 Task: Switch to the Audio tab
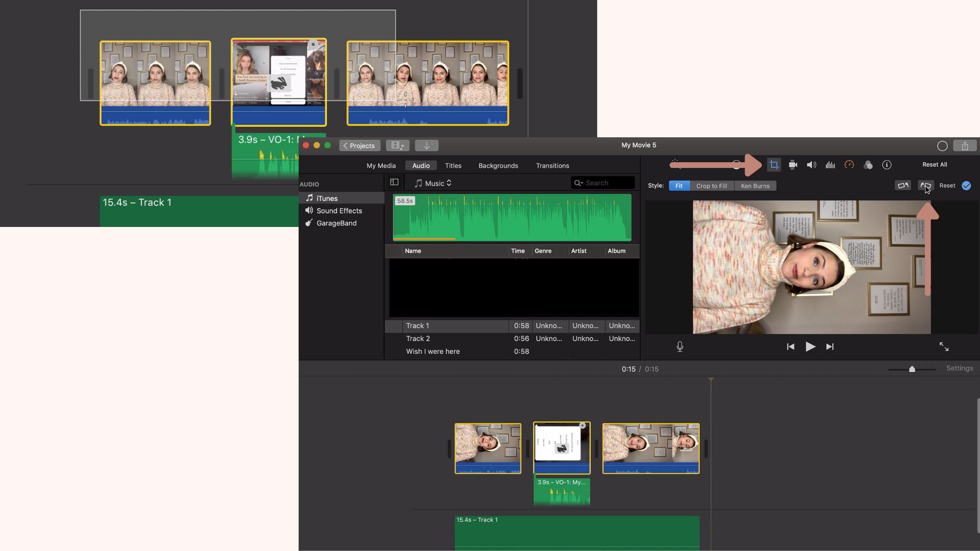(x=421, y=166)
